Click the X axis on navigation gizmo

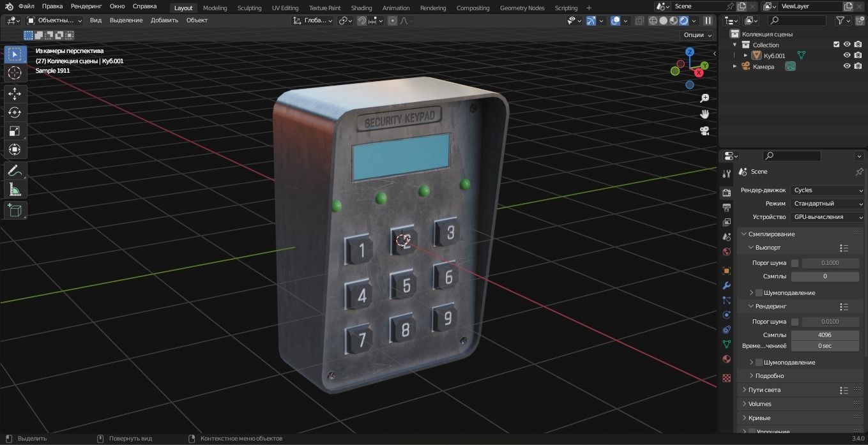pyautogui.click(x=699, y=73)
